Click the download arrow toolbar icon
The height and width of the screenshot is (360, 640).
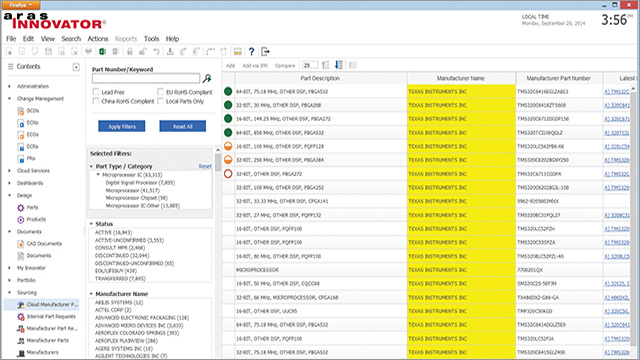click(170, 51)
